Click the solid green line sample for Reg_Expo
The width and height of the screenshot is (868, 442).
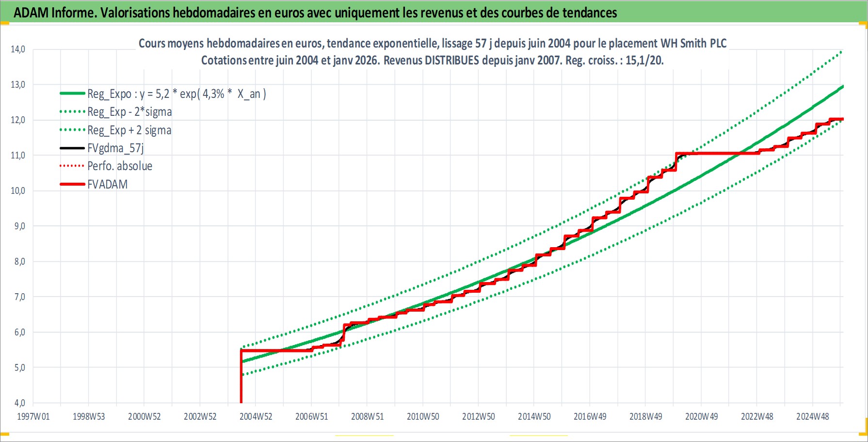point(72,94)
